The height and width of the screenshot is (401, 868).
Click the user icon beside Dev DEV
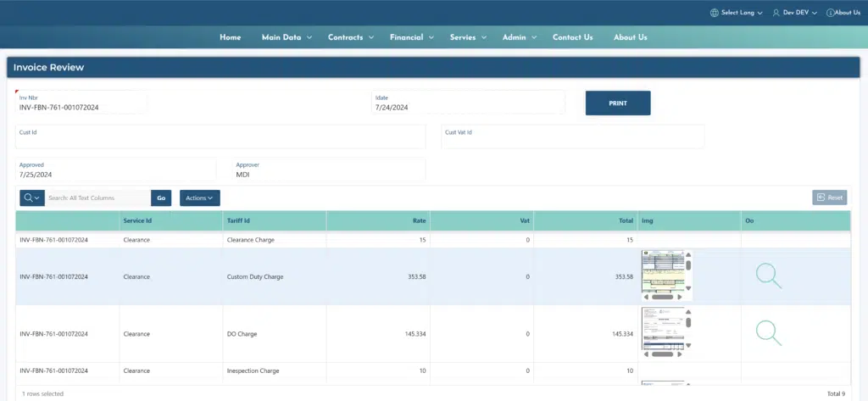pos(776,13)
